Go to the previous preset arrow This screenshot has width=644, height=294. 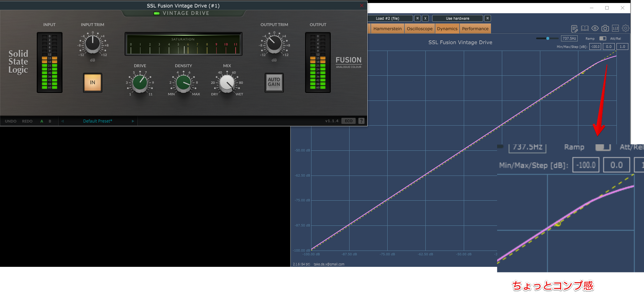62,121
